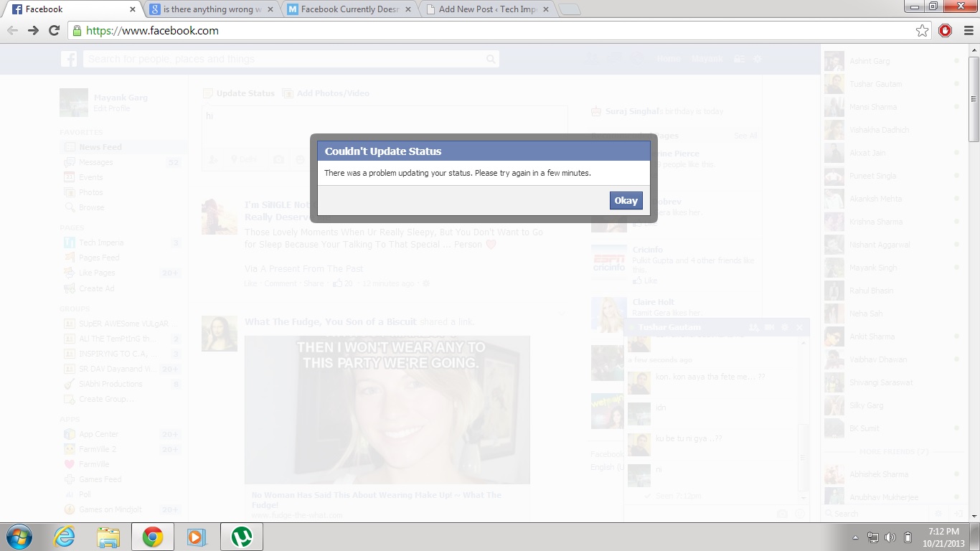Click the Facebook logo in the top bar
Screen dimensions: 980x551
tap(69, 59)
